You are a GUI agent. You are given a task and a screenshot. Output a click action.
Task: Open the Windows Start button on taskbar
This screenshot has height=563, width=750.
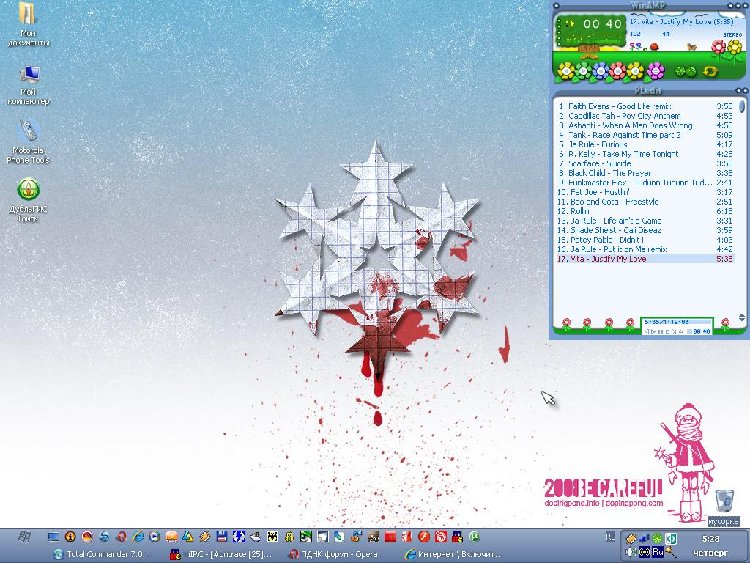tap(23, 537)
